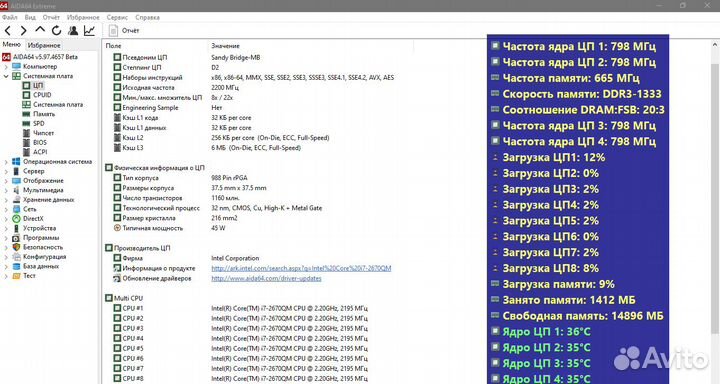
Task: Click the Тест icon in tree
Action: pos(16,276)
